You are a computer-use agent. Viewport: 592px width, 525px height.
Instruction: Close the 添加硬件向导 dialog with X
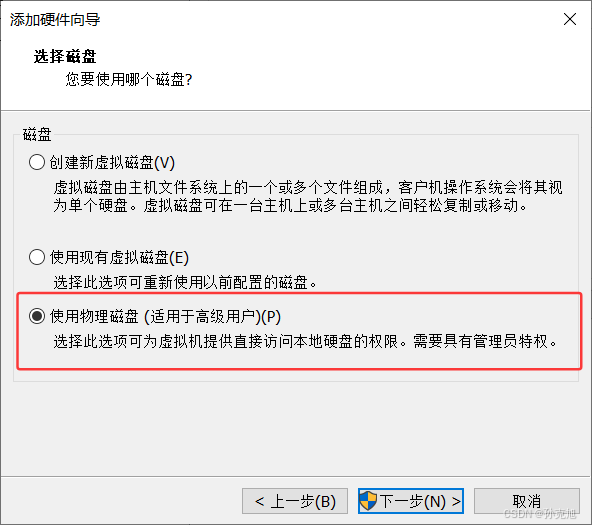(569, 19)
